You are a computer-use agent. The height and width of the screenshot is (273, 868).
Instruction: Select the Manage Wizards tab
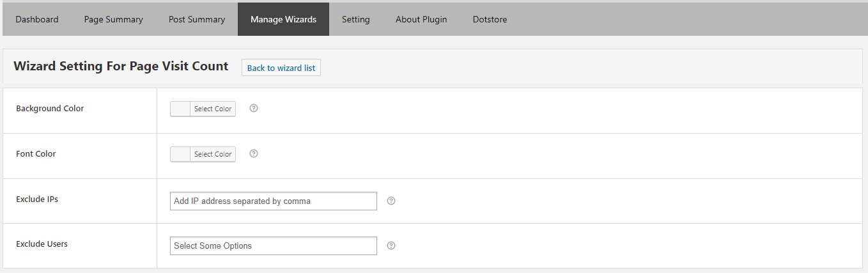click(283, 19)
